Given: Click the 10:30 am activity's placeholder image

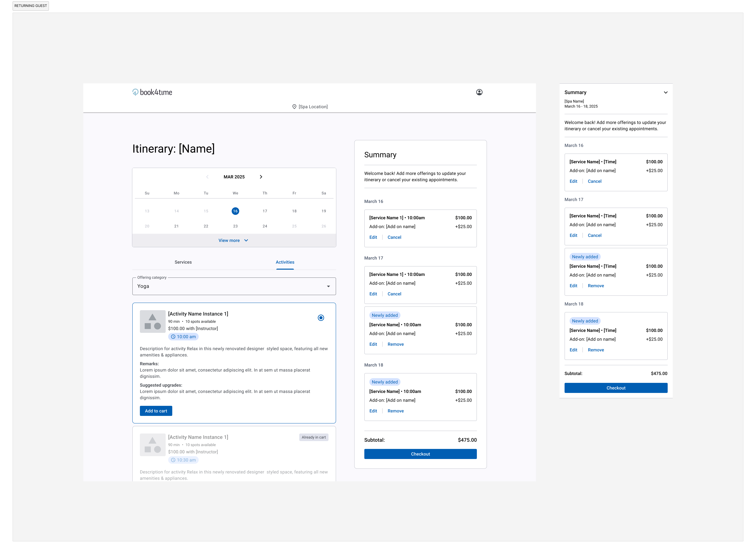Looking at the screenshot, I should [x=152, y=445].
